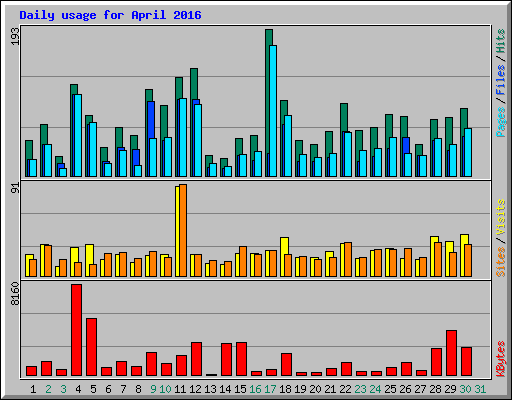Click day 2 on the x-axis
This screenshot has height=400, width=512.
(x=48, y=389)
